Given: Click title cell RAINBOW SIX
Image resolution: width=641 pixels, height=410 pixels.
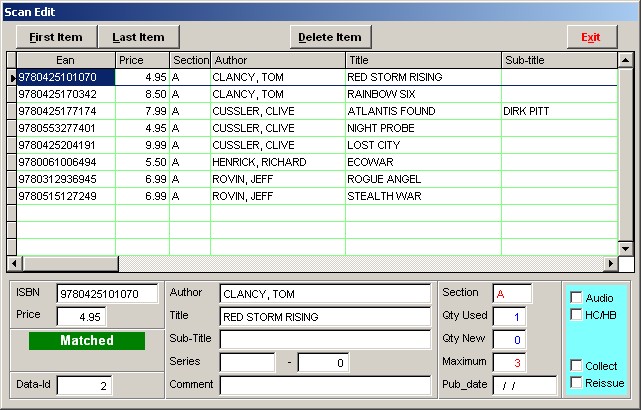Looking at the screenshot, I should tap(424, 94).
